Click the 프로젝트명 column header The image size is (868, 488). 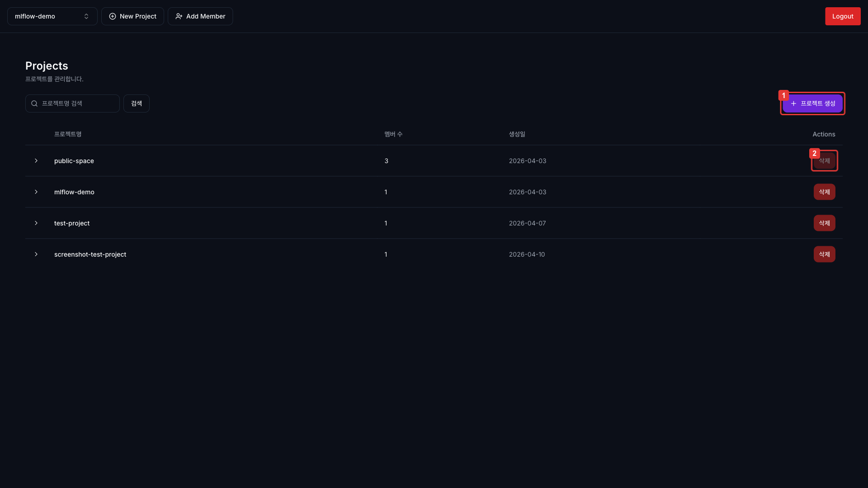[x=68, y=134]
